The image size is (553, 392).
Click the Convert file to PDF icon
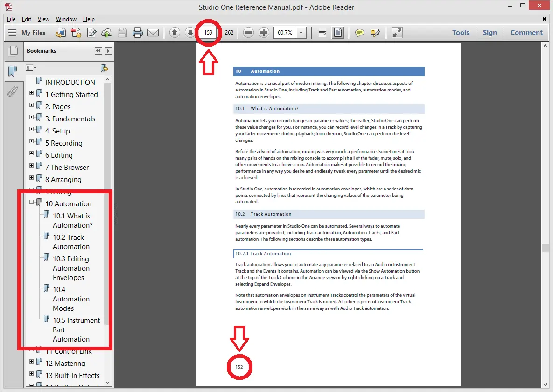pos(76,33)
